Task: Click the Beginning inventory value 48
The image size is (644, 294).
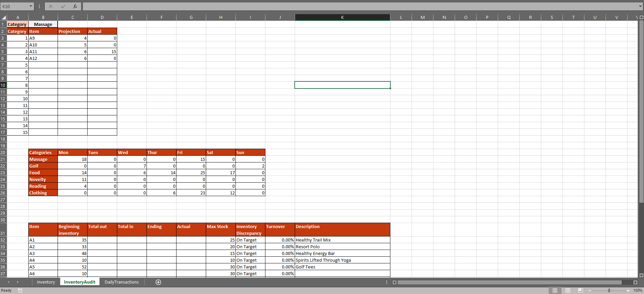Action: pyautogui.click(x=72, y=253)
